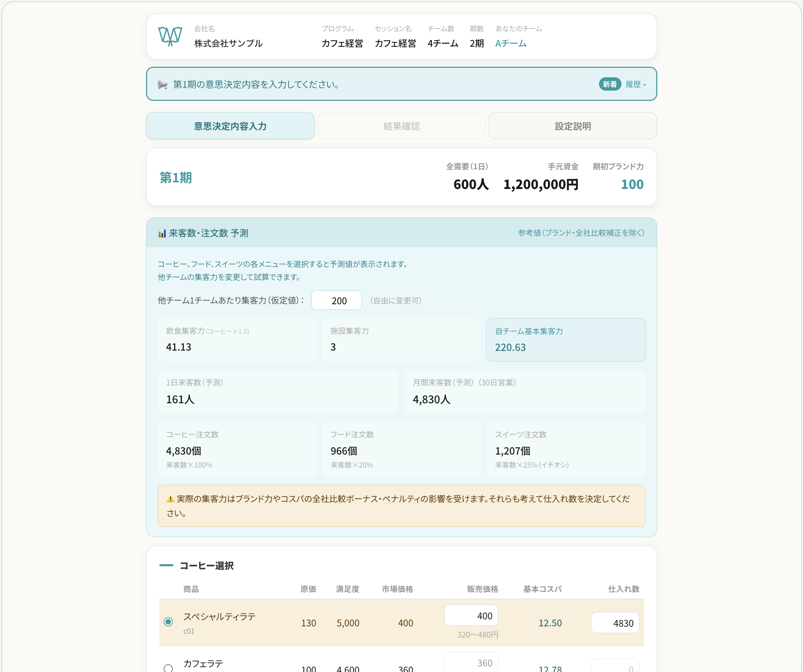
Task: Click the 4チーム team count value
Action: (x=443, y=44)
